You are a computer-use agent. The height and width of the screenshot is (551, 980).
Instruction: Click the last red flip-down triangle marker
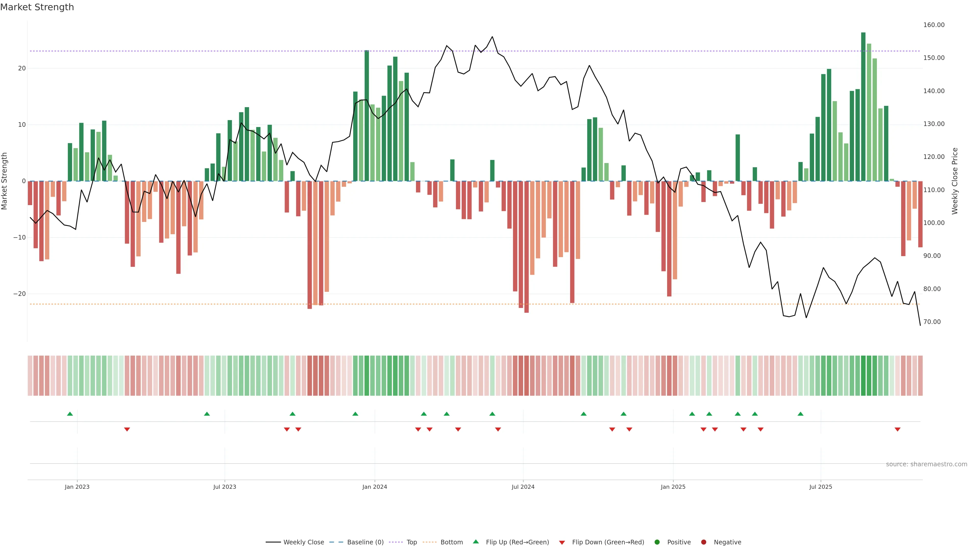pyautogui.click(x=898, y=429)
